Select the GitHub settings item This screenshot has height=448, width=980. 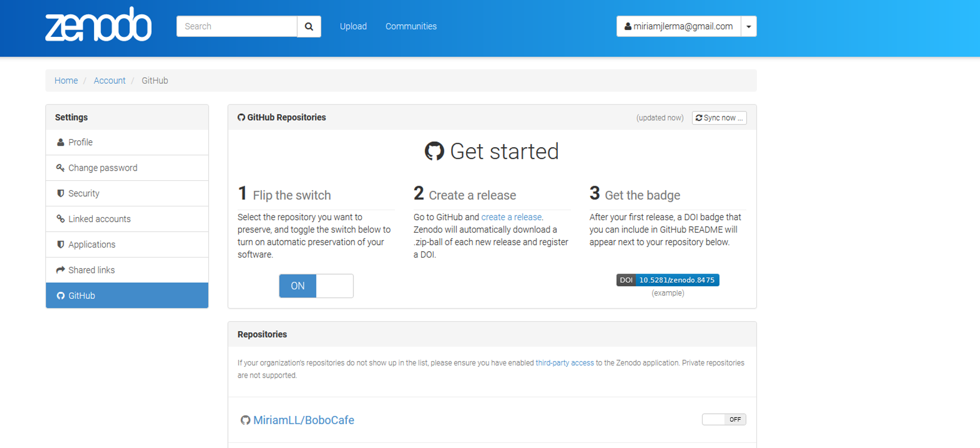[x=127, y=295]
